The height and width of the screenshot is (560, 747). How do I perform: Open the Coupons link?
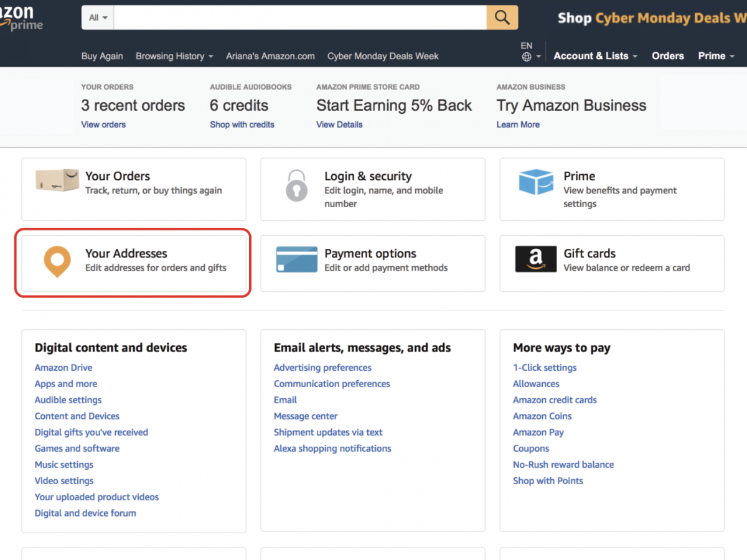point(531,449)
